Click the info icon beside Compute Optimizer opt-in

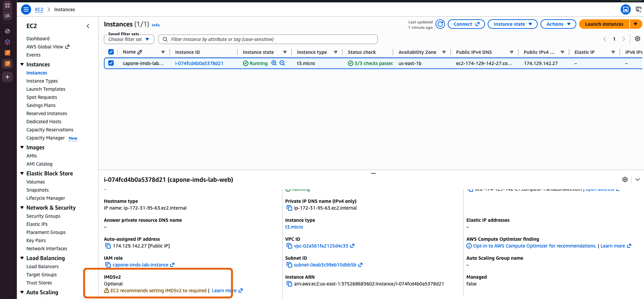click(x=469, y=246)
